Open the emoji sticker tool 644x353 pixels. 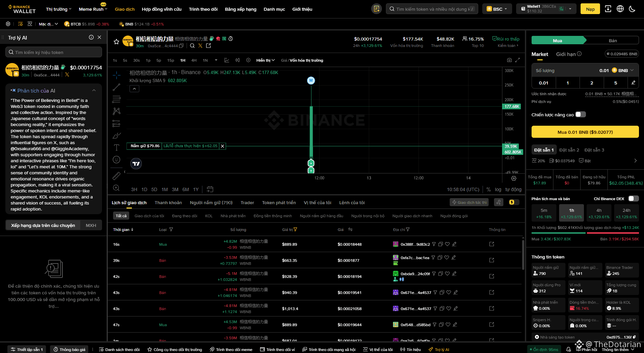point(116,160)
